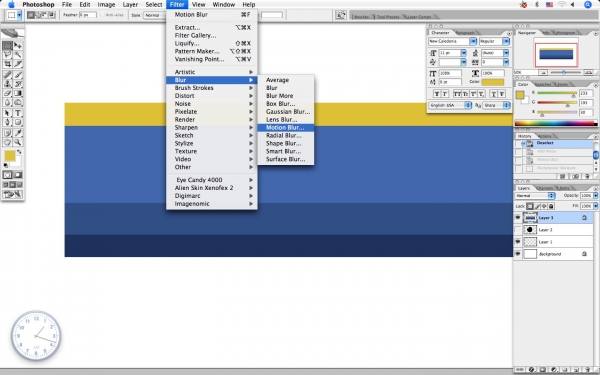Viewport: 600px width, 375px height.
Task: Open the anti-aliasing Sharp dropdown
Action: (496, 105)
